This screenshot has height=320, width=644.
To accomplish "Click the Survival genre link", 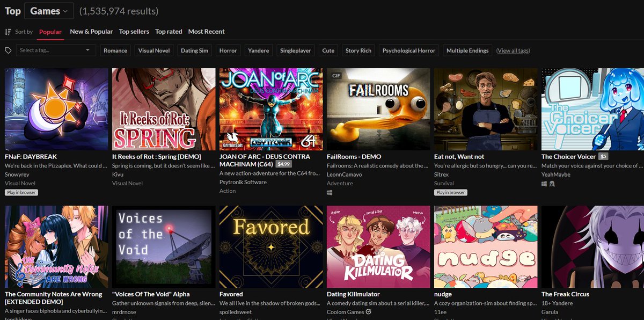I will (444, 183).
